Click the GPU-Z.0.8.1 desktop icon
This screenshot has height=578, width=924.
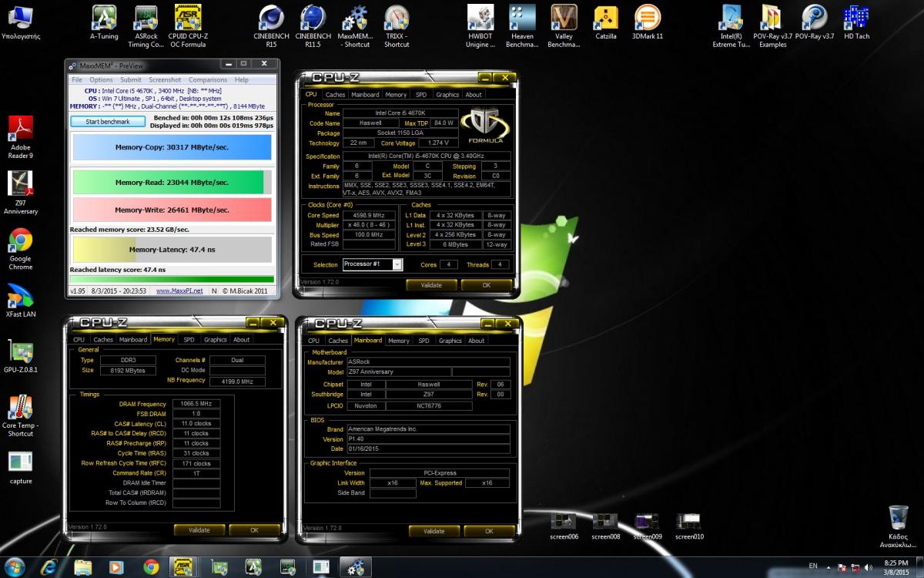tap(20, 356)
